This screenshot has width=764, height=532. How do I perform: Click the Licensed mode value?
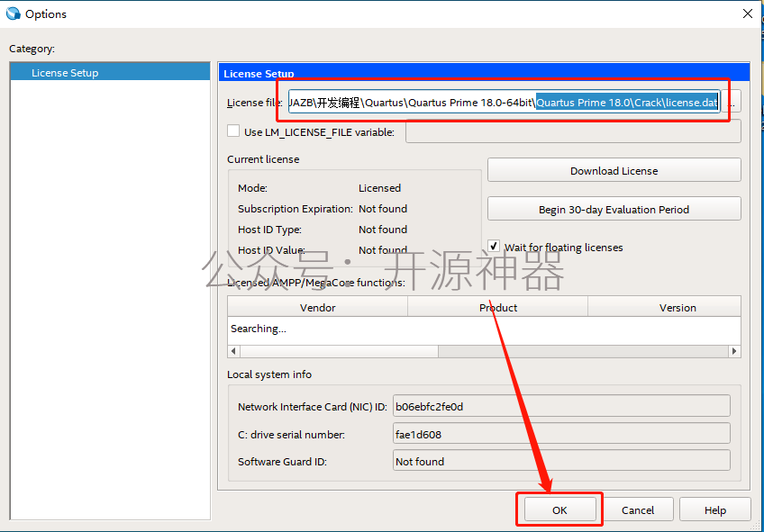click(x=379, y=188)
